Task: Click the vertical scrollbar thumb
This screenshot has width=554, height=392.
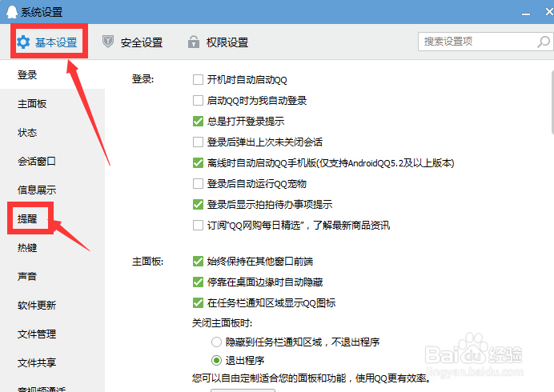Action: [x=552, y=102]
